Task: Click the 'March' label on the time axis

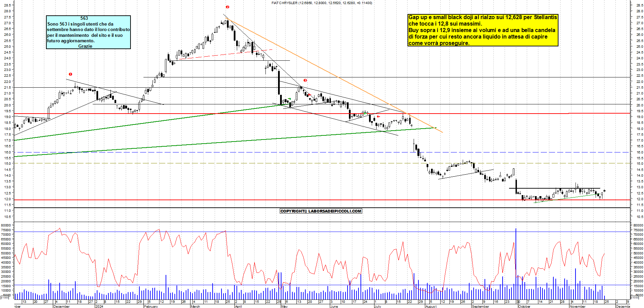Action: pyautogui.click(x=196, y=306)
